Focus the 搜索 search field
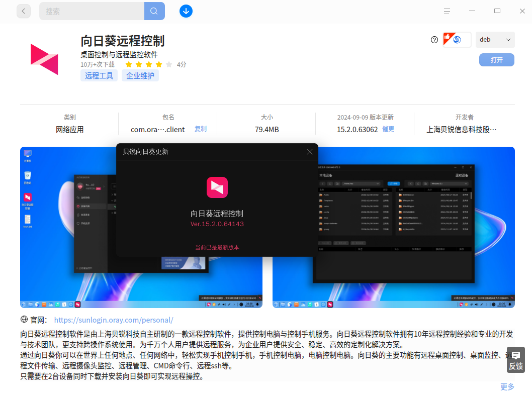532x397 pixels. pos(92,11)
